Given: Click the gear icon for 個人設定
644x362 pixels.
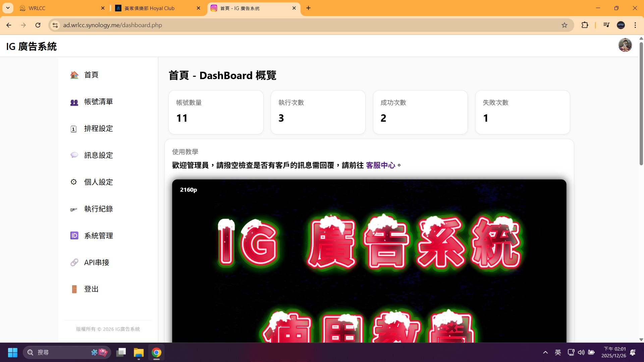Looking at the screenshot, I should pyautogui.click(x=74, y=182).
